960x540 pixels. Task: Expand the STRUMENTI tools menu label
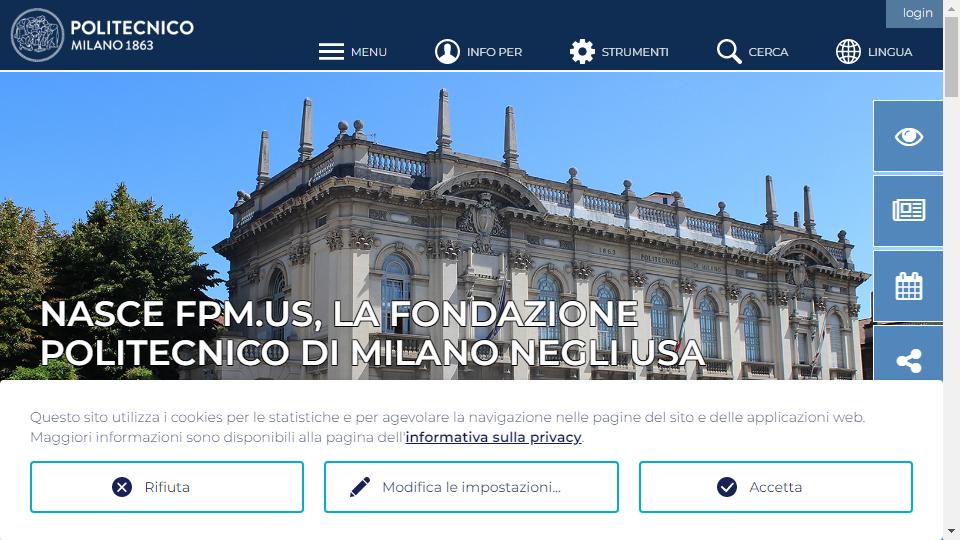click(635, 52)
